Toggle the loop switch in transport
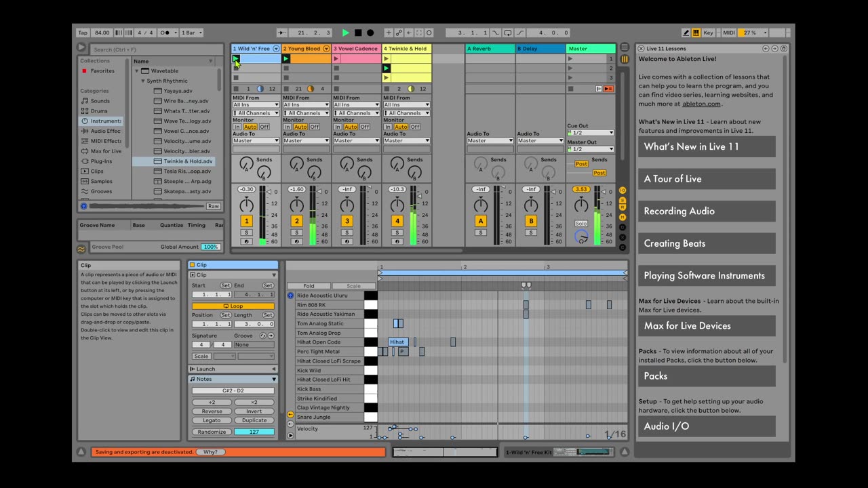Viewport: 868px width, 488px height. coord(508,33)
